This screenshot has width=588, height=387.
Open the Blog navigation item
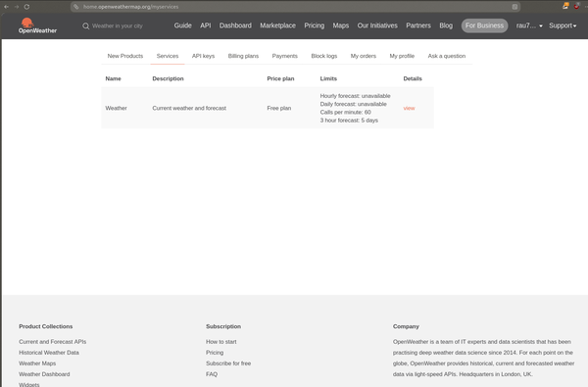[446, 25]
